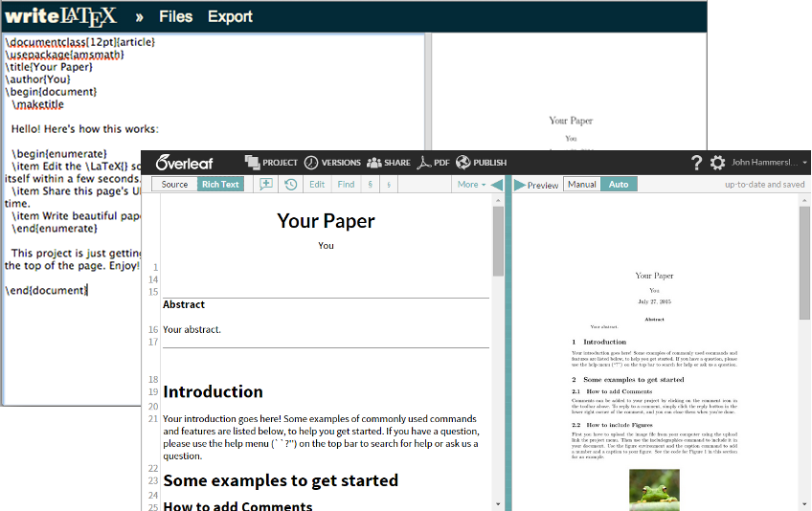Click line number 19 in the gutter
The height and width of the screenshot is (511, 812).
pos(153,391)
